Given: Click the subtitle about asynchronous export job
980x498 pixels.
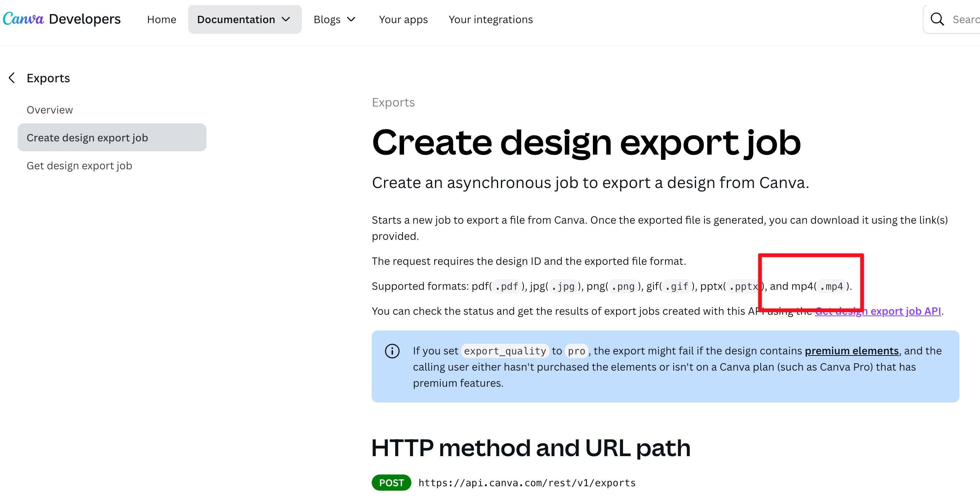Looking at the screenshot, I should point(590,183).
